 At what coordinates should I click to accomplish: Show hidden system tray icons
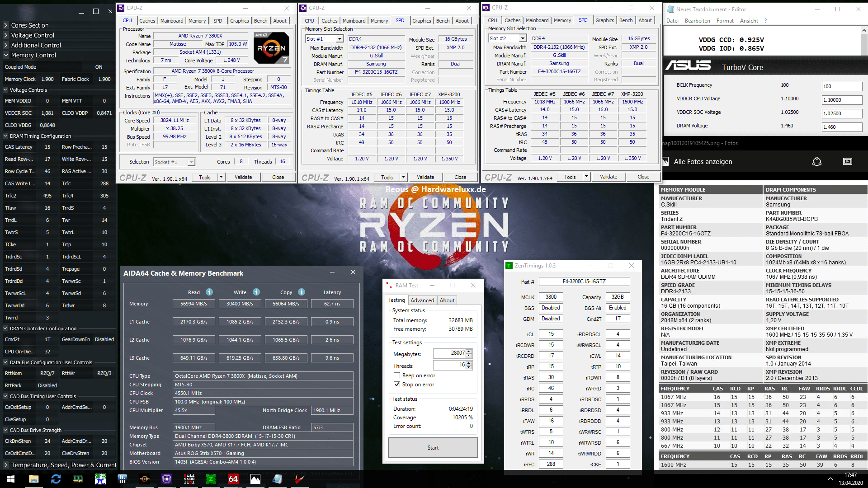coord(830,479)
